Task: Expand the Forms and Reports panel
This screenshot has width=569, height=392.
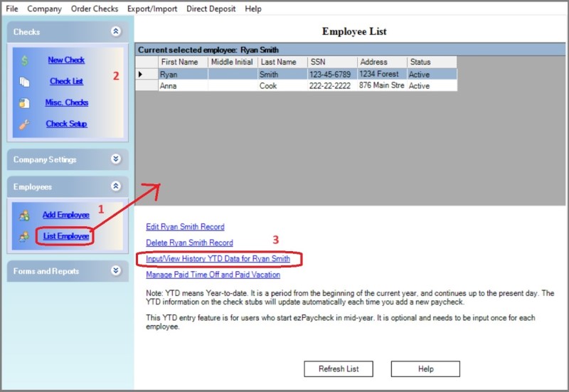Action: pos(116,271)
